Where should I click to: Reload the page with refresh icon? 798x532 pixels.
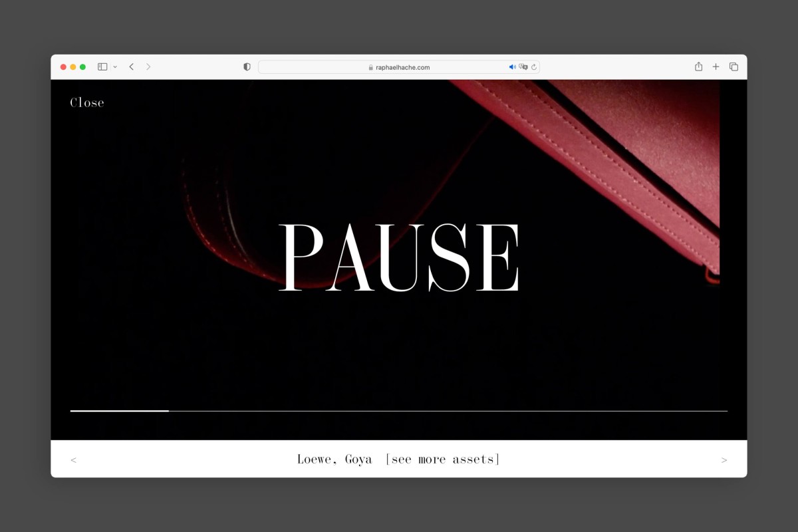(x=534, y=67)
